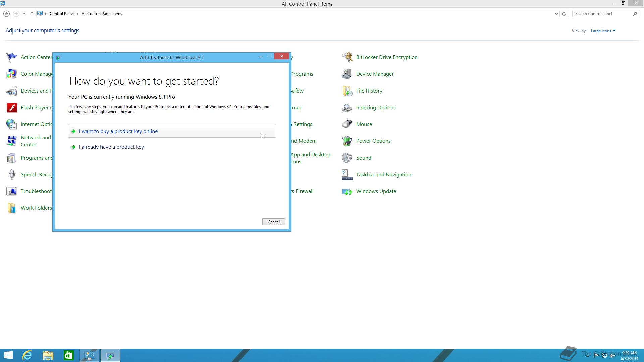Choose I want to buy a product key online
The width and height of the screenshot is (644, 362).
point(172,131)
